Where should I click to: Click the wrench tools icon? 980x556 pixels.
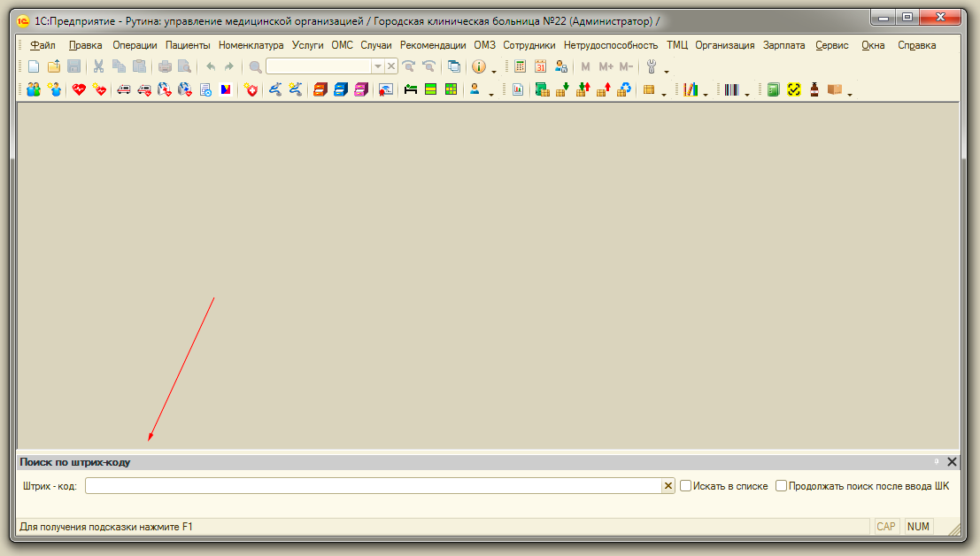point(652,66)
